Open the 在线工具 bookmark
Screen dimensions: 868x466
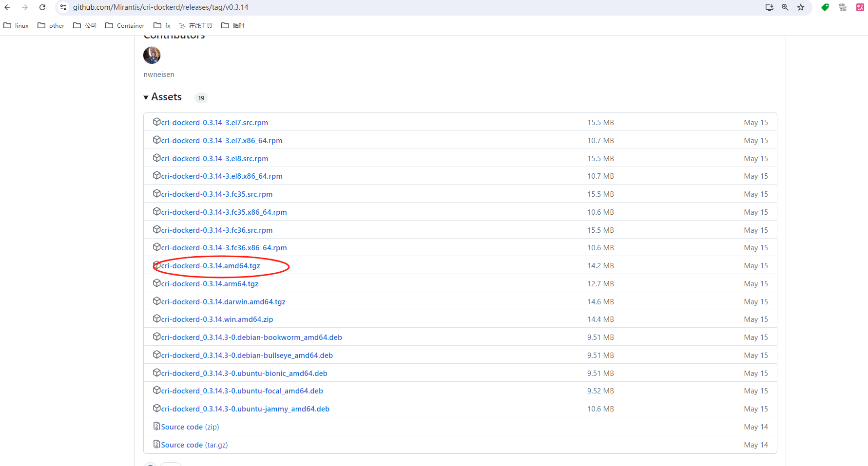[196, 25]
